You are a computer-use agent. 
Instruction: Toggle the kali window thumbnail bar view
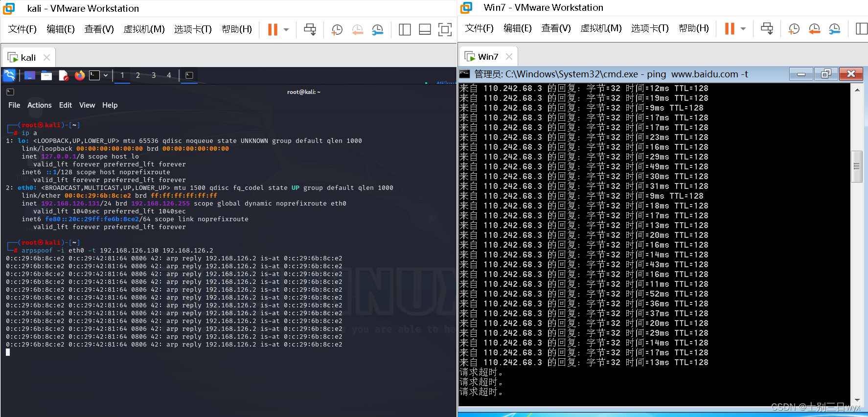425,29
